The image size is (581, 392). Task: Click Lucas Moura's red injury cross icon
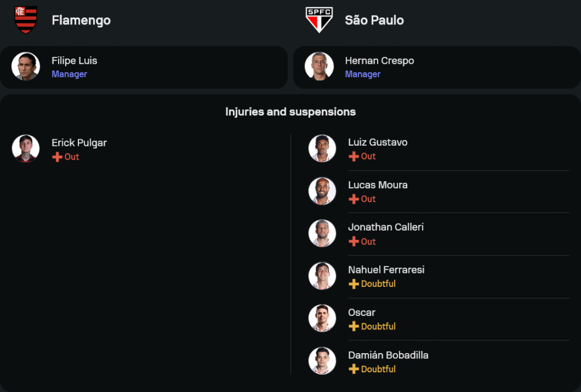coord(353,199)
